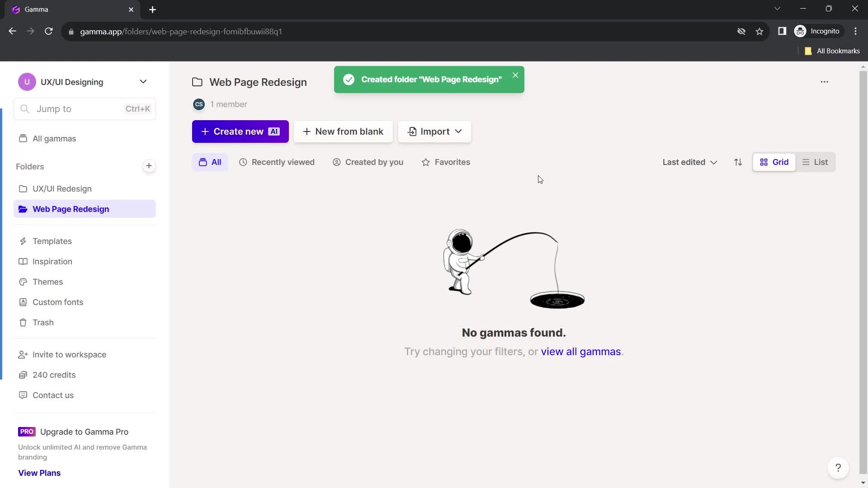Select the Favorites filter tab

tap(446, 162)
